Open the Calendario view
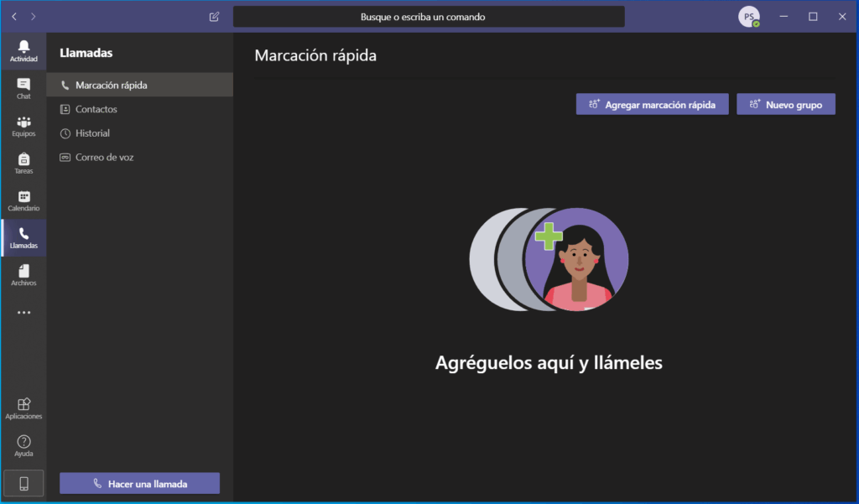 23,200
